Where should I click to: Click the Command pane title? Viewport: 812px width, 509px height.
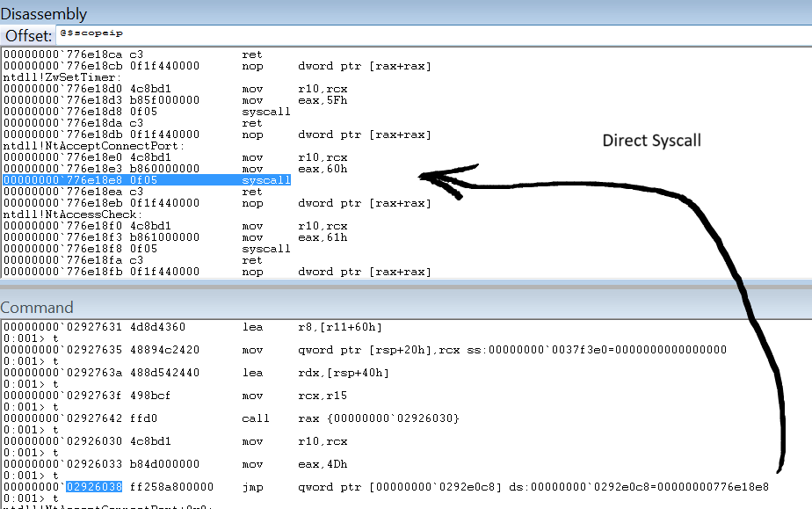coord(37,307)
